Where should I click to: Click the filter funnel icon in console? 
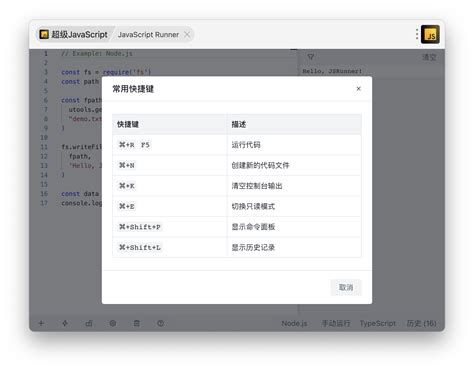pyautogui.click(x=311, y=57)
